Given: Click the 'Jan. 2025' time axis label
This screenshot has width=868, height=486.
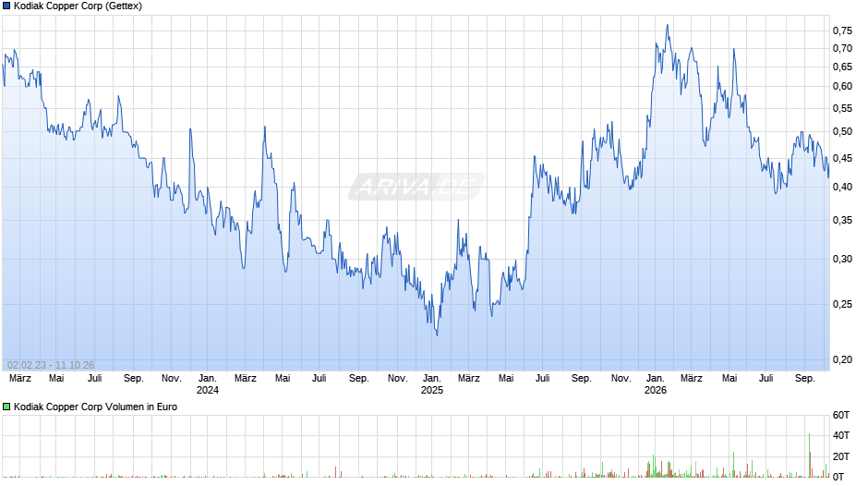Looking at the screenshot, I should 432,384.
